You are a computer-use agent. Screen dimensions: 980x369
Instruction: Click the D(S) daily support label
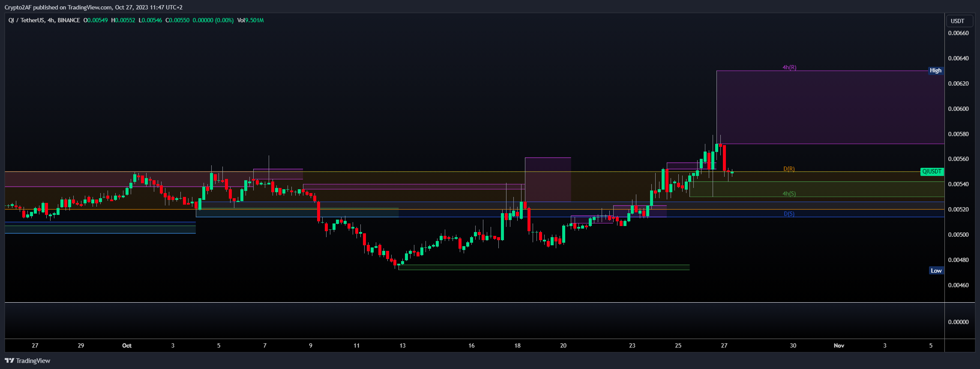(x=789, y=214)
